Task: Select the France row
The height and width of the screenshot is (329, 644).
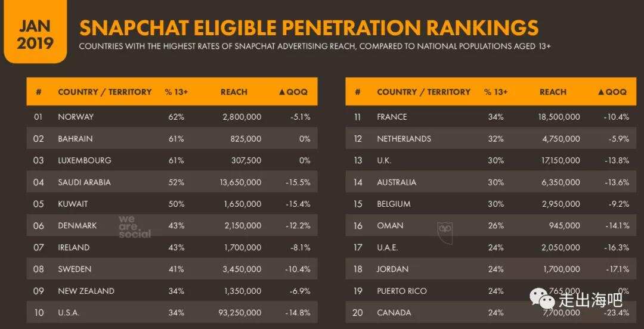Action: pos(490,117)
